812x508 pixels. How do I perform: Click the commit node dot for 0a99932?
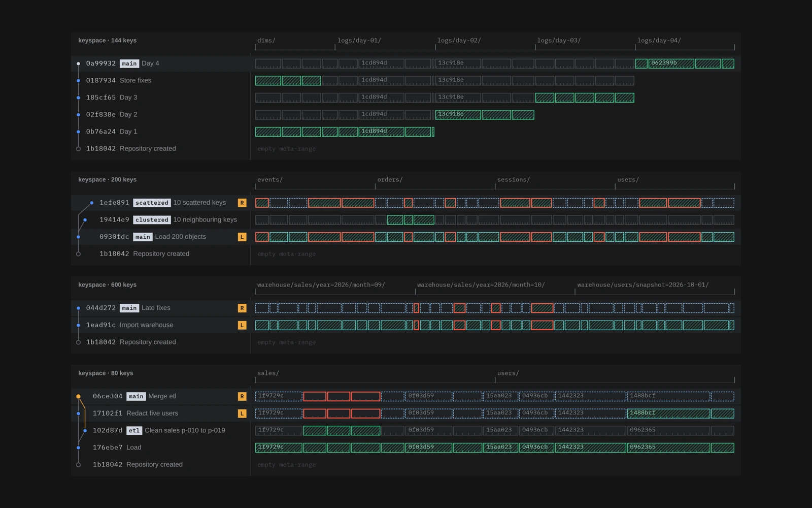78,63
